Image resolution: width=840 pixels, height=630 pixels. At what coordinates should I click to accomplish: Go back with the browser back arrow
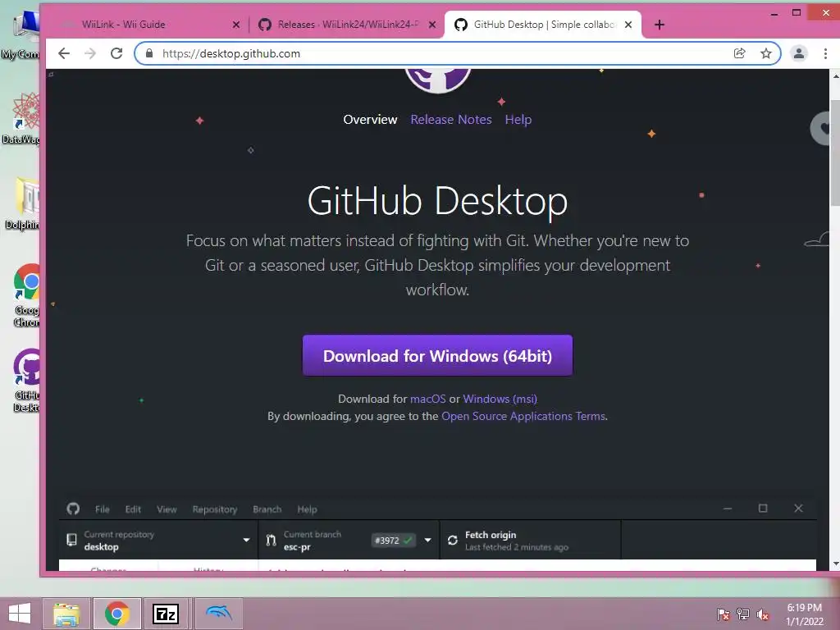click(x=64, y=53)
